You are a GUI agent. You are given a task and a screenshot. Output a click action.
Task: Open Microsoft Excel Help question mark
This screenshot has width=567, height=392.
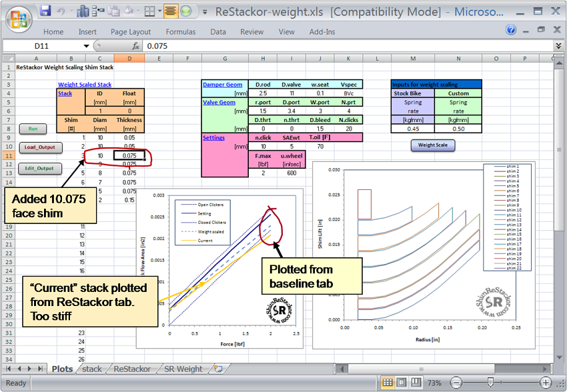[x=511, y=29]
